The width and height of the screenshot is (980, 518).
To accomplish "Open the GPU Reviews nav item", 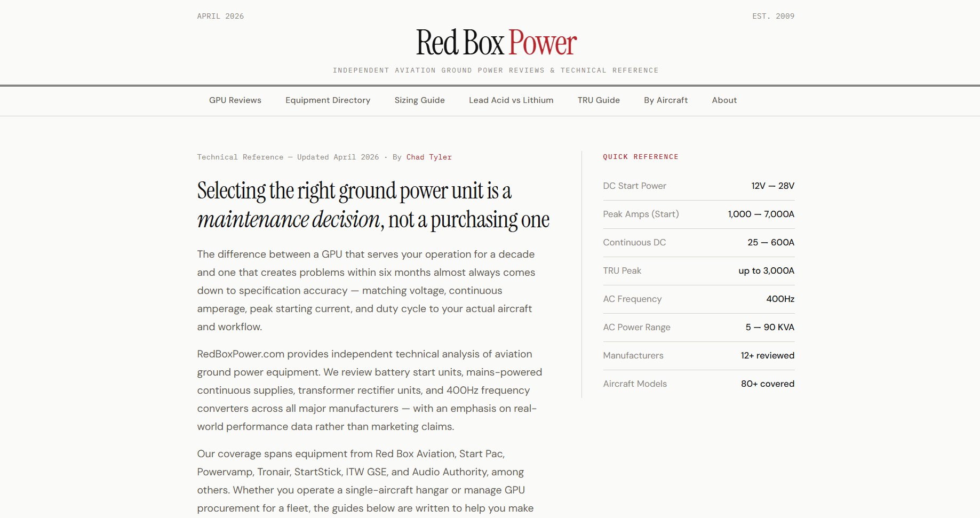I will pyautogui.click(x=235, y=100).
